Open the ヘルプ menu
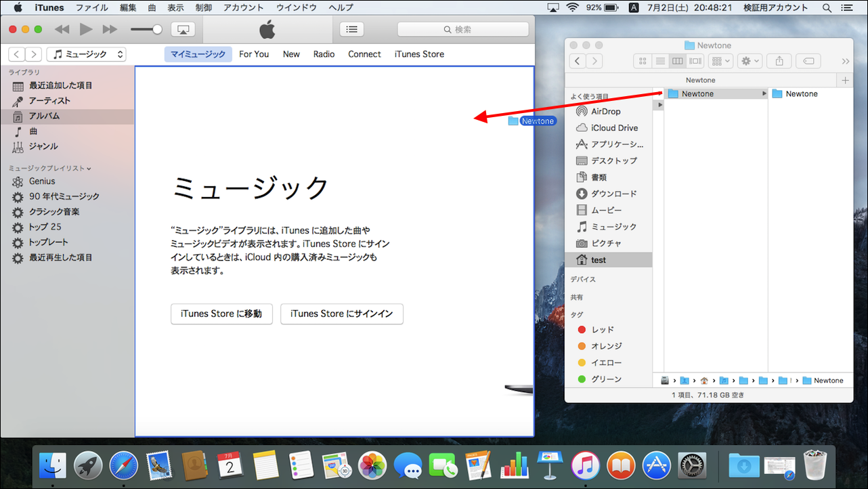 [341, 7]
